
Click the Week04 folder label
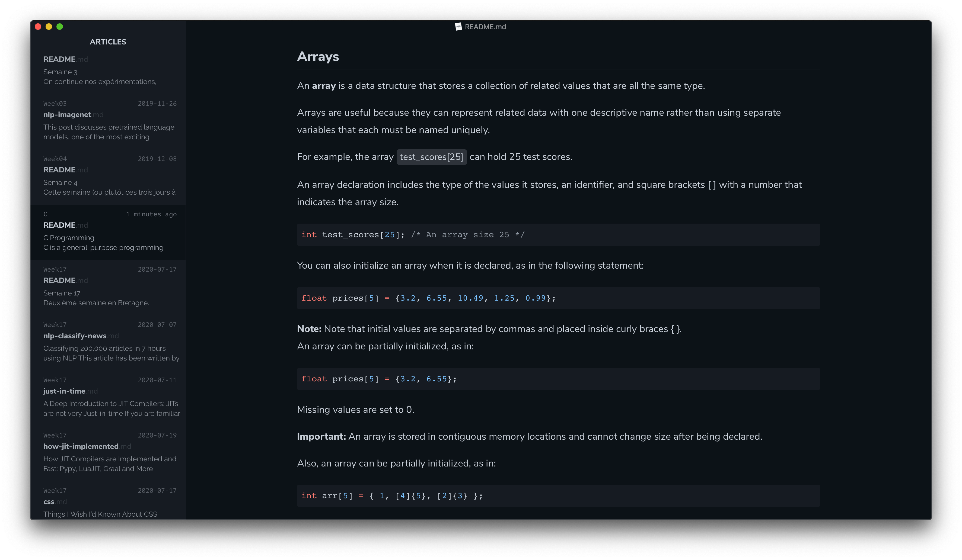click(55, 159)
